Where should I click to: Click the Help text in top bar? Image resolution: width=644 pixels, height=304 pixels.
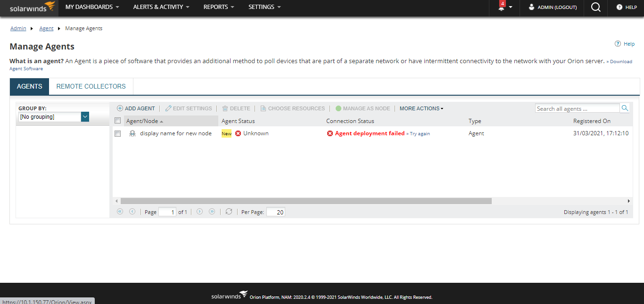click(631, 8)
